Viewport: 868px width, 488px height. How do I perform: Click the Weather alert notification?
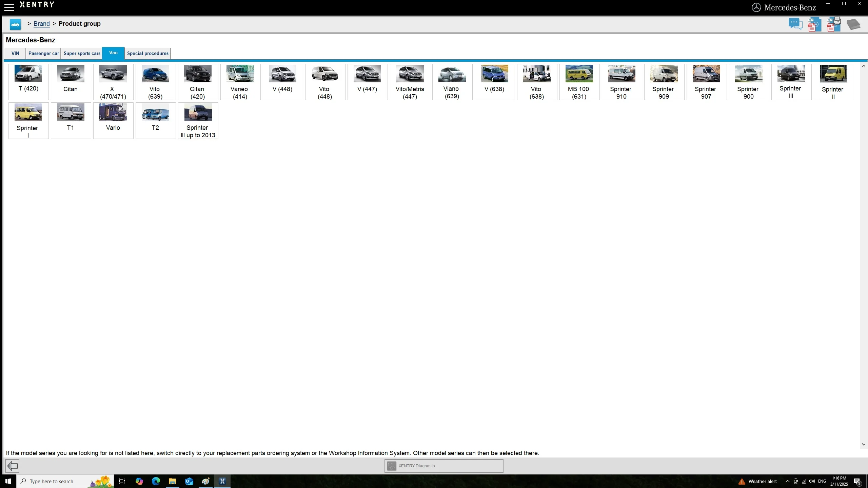(x=758, y=481)
